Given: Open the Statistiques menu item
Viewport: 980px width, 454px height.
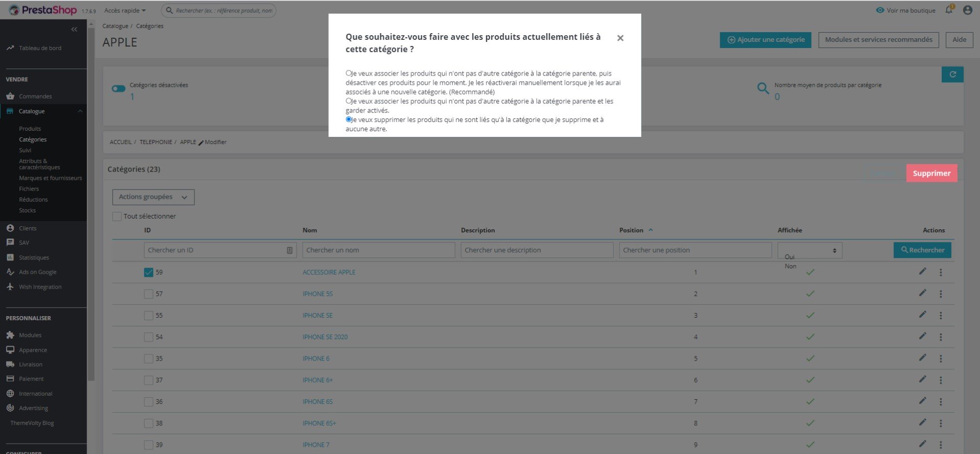Looking at the screenshot, I should pyautogui.click(x=34, y=258).
